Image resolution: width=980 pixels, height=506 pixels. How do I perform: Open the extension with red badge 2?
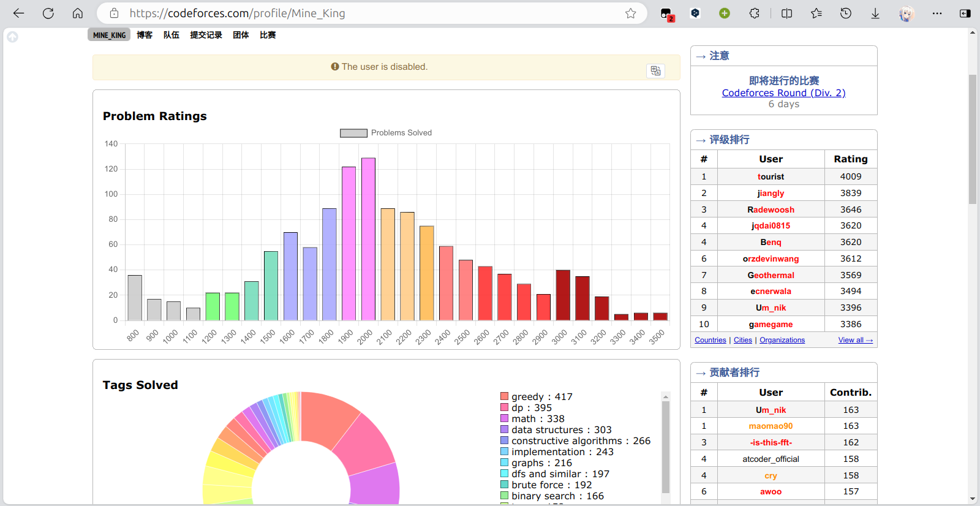[666, 13]
